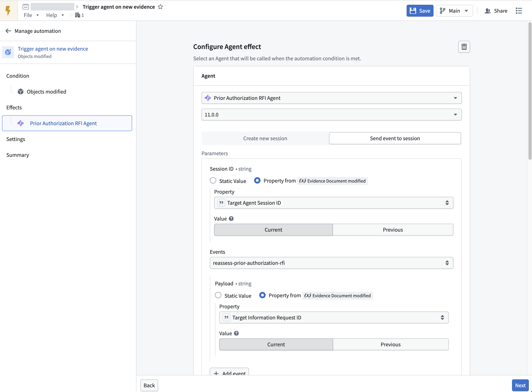Screen dimensions: 532x392
Task: Click the automation icon beside the sidebar title
Action: (x=8, y=52)
